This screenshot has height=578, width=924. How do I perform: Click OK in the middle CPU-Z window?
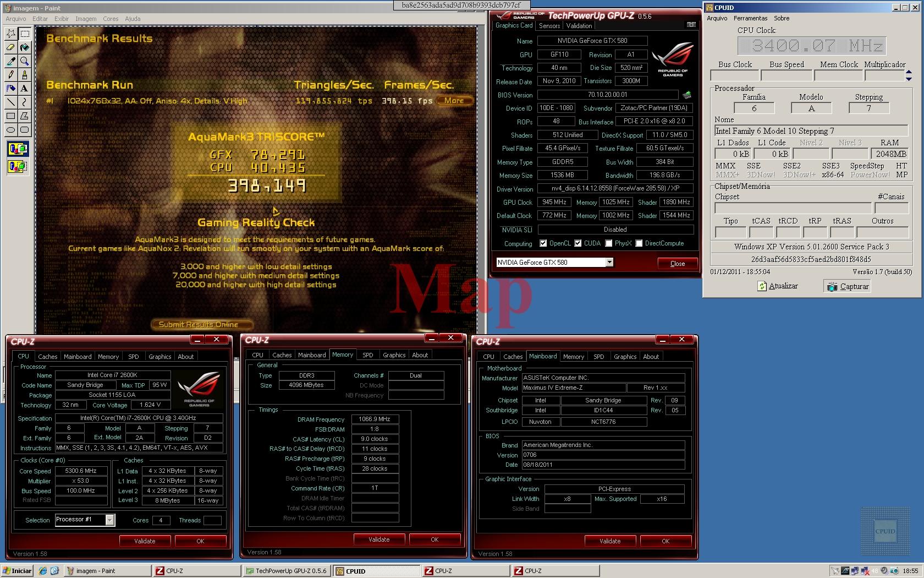[x=435, y=539]
